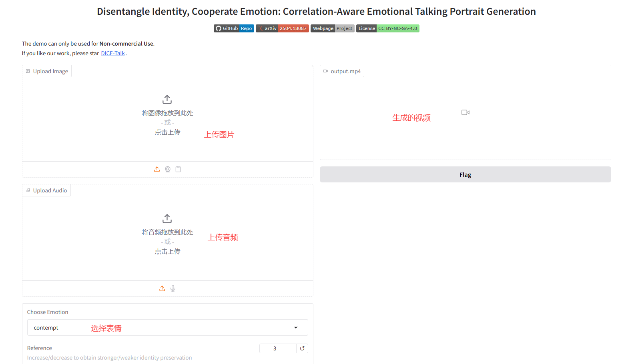Click the upload arrow in audio drop area

coord(167,218)
